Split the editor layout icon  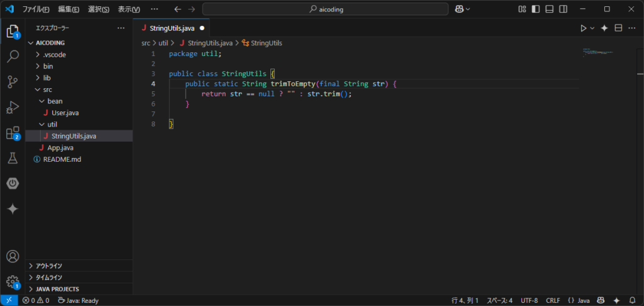click(x=618, y=28)
